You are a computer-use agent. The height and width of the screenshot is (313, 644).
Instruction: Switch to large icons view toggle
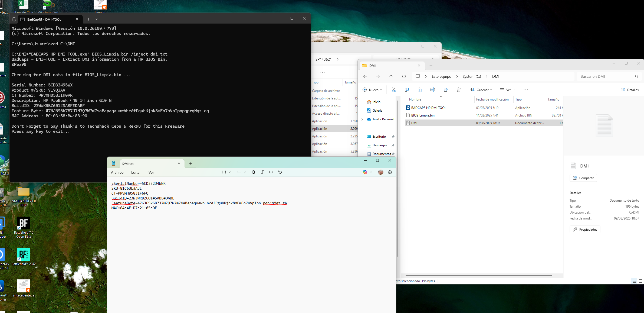(x=640, y=281)
